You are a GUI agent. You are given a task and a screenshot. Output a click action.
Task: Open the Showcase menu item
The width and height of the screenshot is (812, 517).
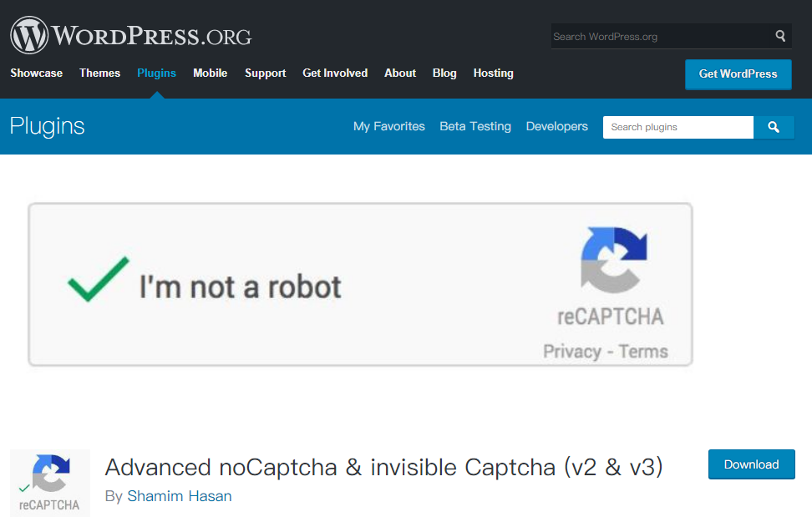coord(36,73)
